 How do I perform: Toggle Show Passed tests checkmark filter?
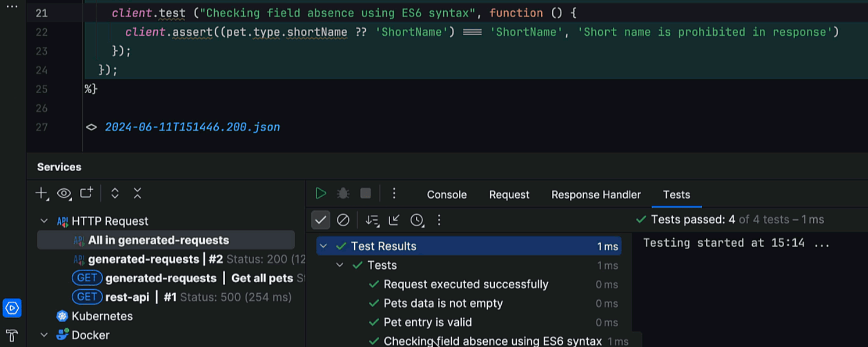[321, 220]
